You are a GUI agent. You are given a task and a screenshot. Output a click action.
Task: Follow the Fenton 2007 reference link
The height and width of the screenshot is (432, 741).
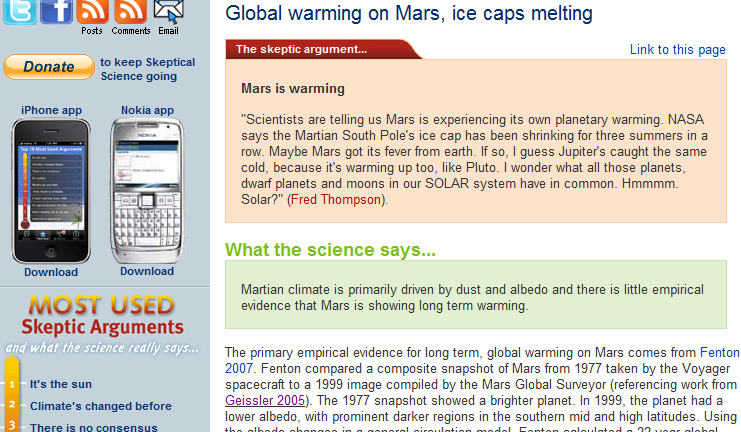[x=719, y=352]
